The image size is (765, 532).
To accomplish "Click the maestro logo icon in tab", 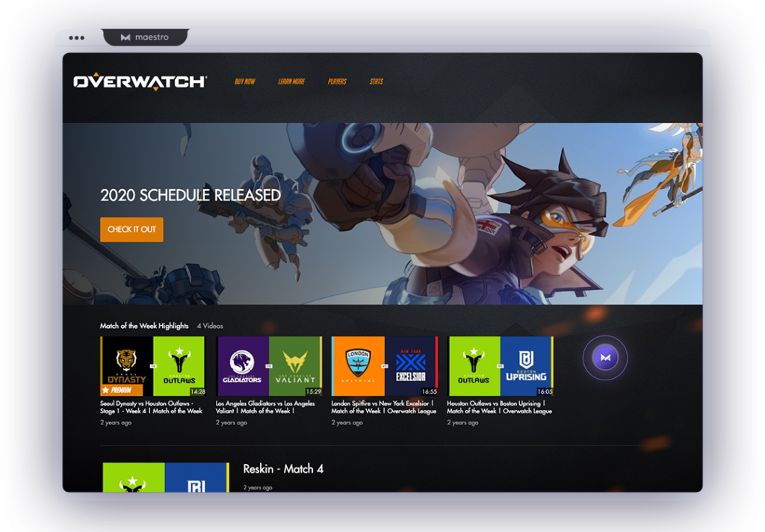I will pyautogui.click(x=126, y=37).
